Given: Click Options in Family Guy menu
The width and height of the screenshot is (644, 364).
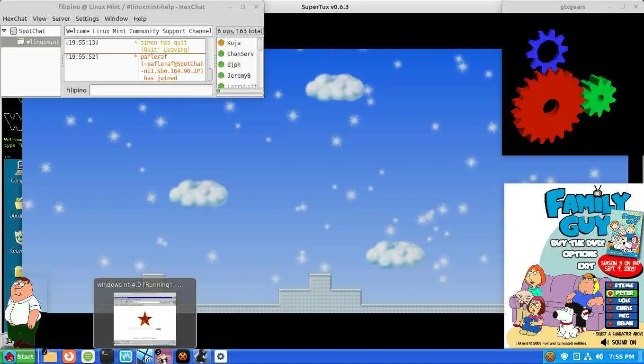Looking at the screenshot, I should click(580, 254).
